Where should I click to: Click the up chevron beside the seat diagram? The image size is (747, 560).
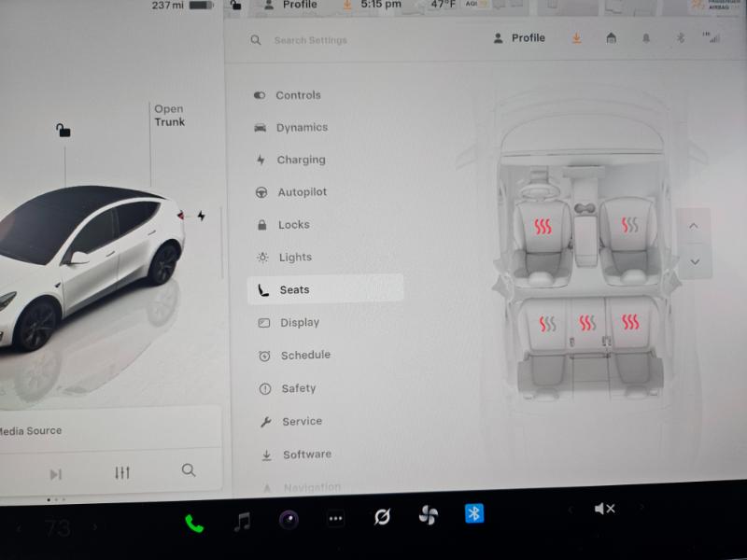tap(693, 226)
